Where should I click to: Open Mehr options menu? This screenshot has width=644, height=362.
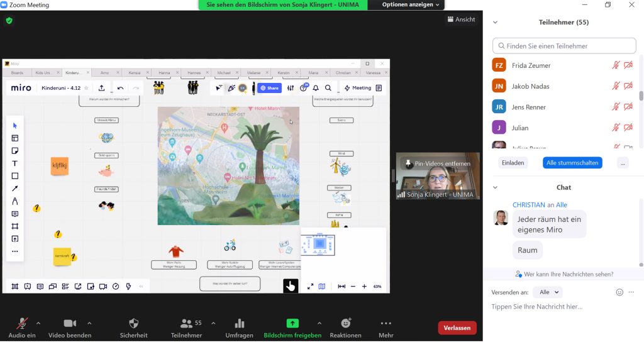[386, 328]
